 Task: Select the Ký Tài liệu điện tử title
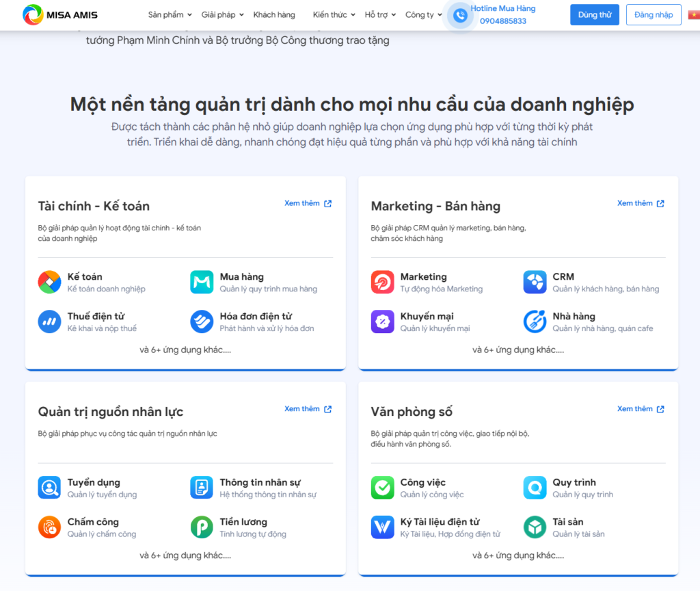440,522
